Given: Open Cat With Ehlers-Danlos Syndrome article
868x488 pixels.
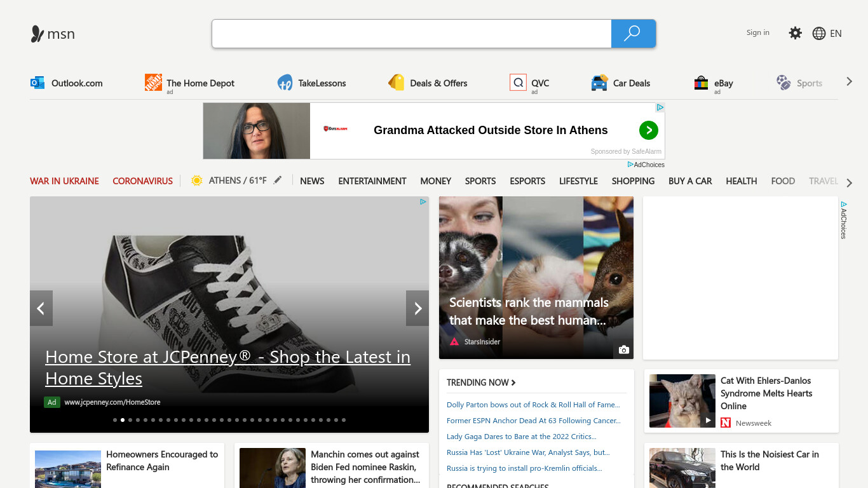Looking at the screenshot, I should (766, 393).
